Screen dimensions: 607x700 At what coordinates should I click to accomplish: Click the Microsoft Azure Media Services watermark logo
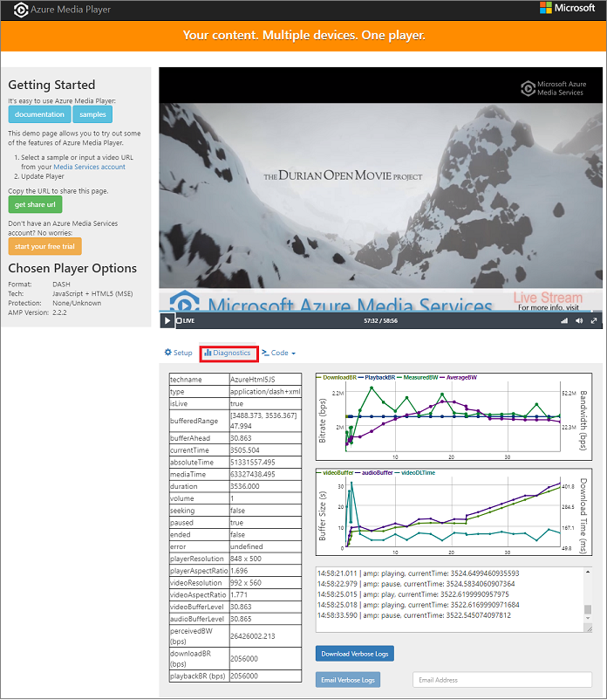tap(554, 88)
